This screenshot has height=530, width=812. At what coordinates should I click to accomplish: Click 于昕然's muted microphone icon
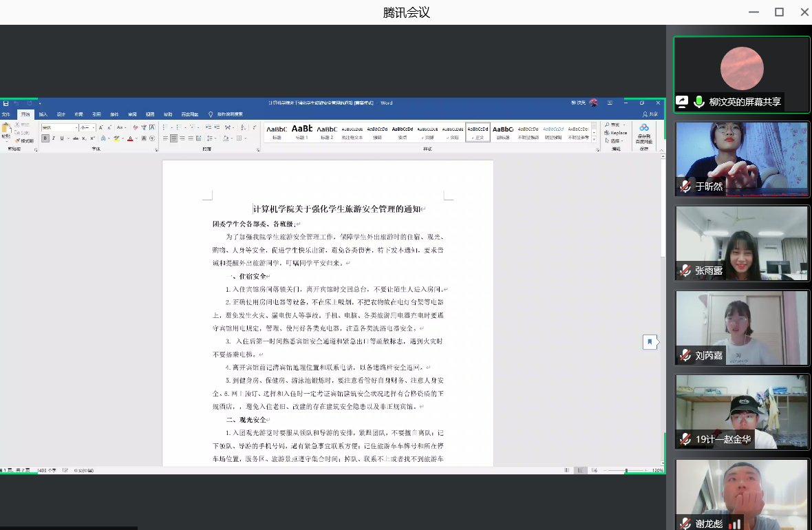[x=685, y=186]
